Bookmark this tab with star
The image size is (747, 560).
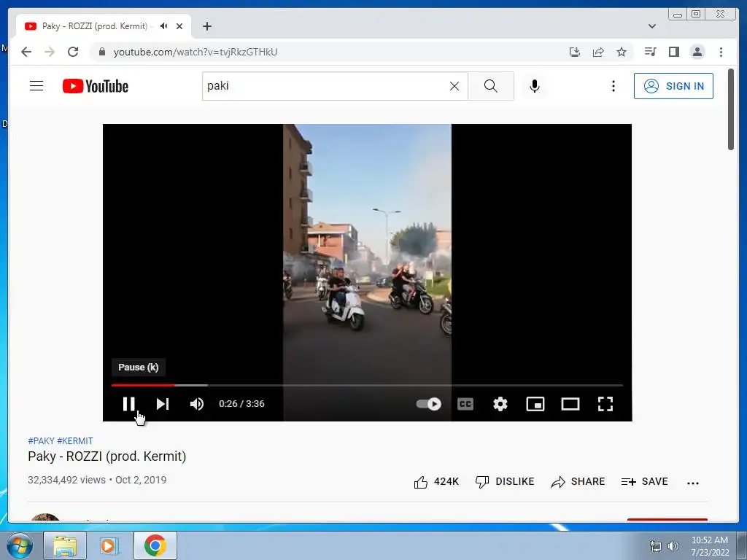coord(622,52)
